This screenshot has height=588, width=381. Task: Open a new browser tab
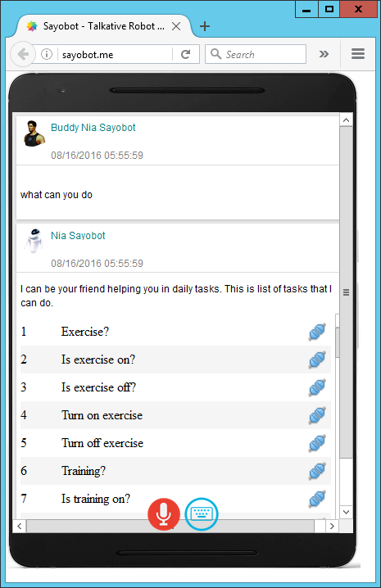205,26
